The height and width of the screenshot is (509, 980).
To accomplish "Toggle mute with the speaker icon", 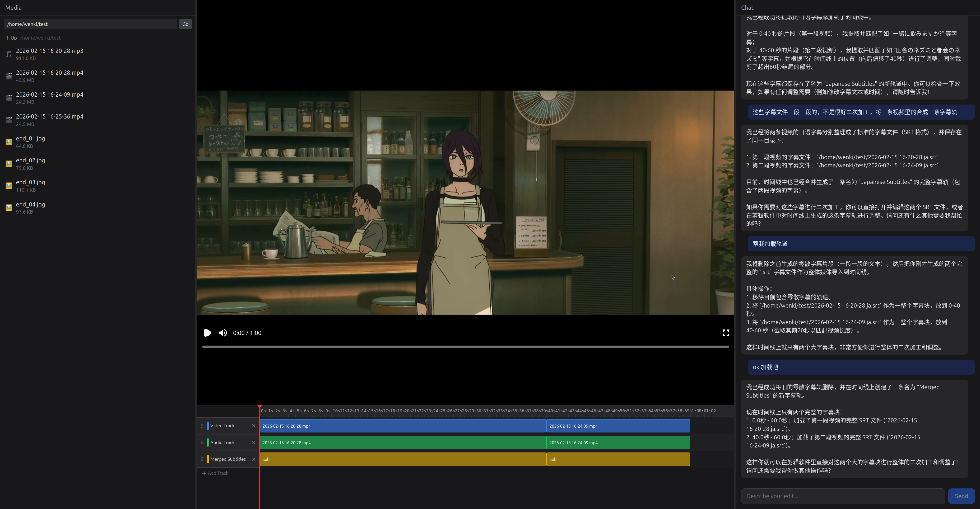I will [x=223, y=333].
